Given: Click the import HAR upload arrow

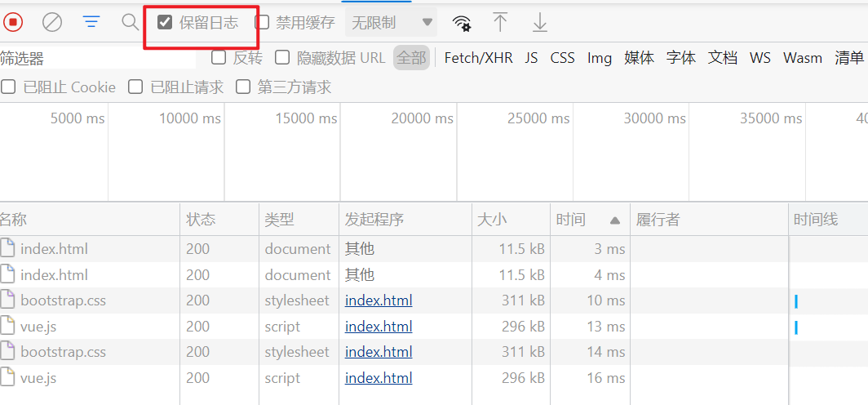Looking at the screenshot, I should tap(500, 23).
